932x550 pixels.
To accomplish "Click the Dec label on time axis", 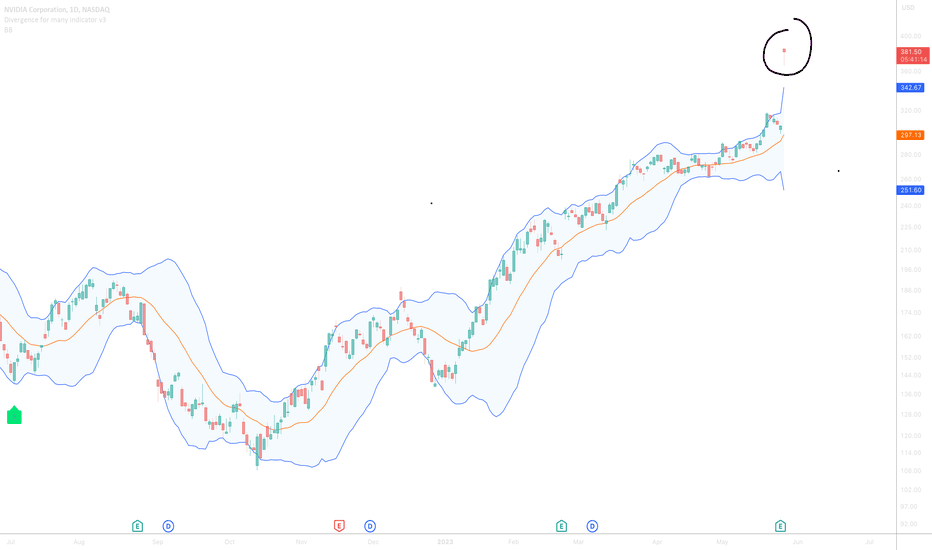I will pos(373,542).
